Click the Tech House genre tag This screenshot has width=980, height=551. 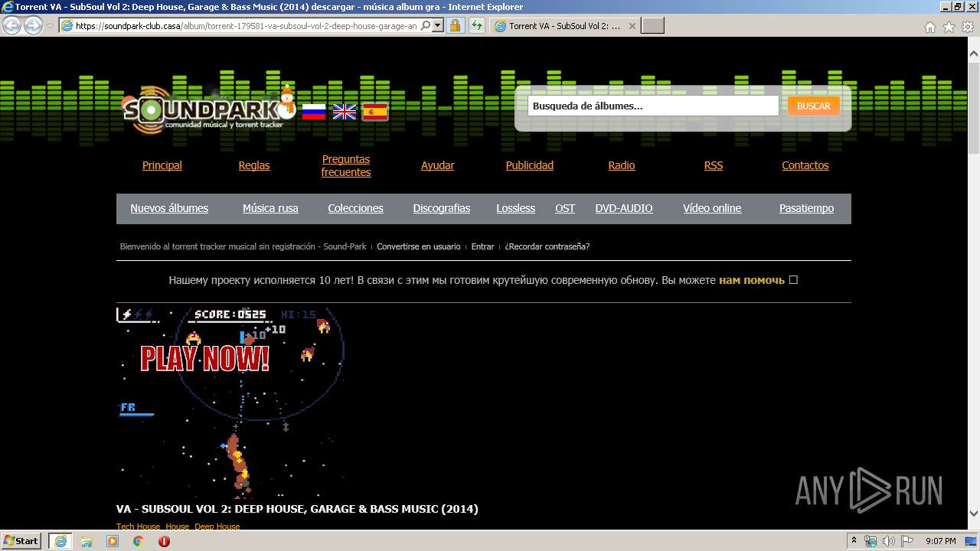139,527
